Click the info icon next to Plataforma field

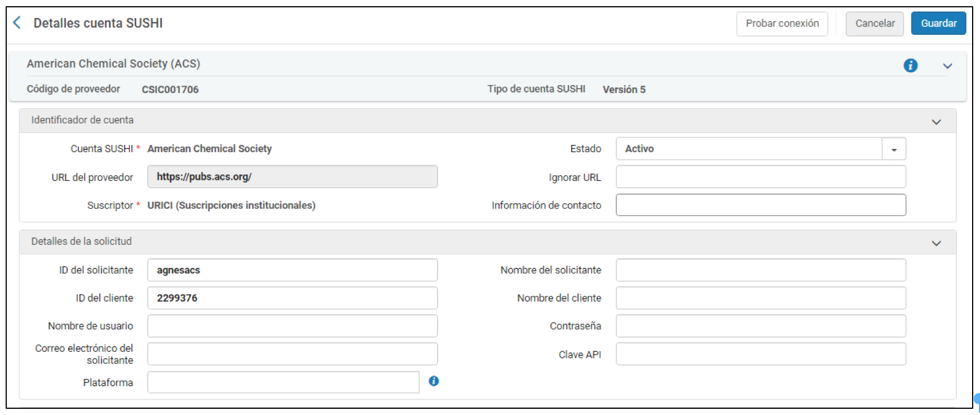[x=433, y=381]
